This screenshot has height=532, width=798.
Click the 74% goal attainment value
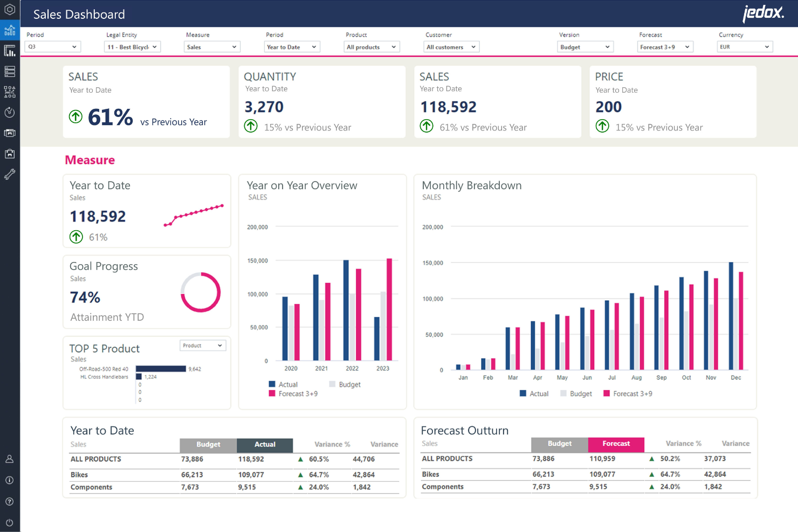(85, 298)
